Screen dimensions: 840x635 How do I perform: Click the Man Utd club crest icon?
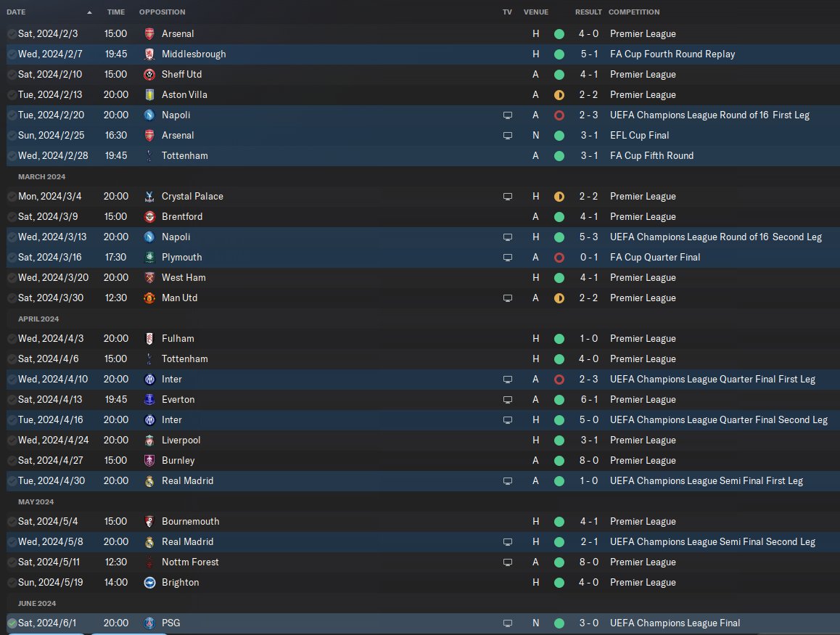(149, 298)
